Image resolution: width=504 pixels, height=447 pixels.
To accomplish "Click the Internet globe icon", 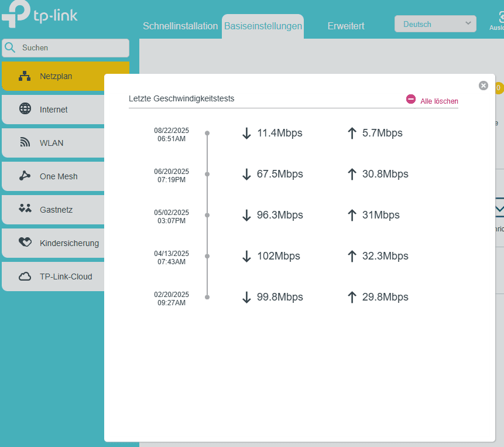I will pos(25,109).
